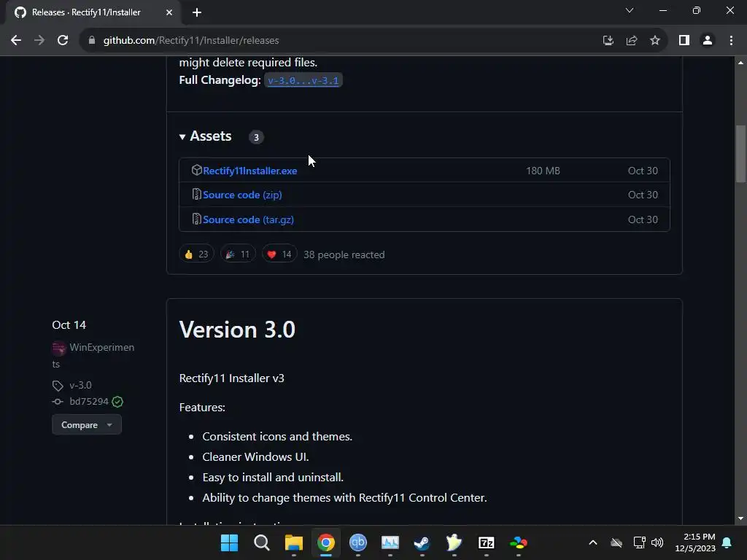Viewport: 747px width, 560px height.
Task: Open Chrome's three-dot menu
Action: click(731, 41)
